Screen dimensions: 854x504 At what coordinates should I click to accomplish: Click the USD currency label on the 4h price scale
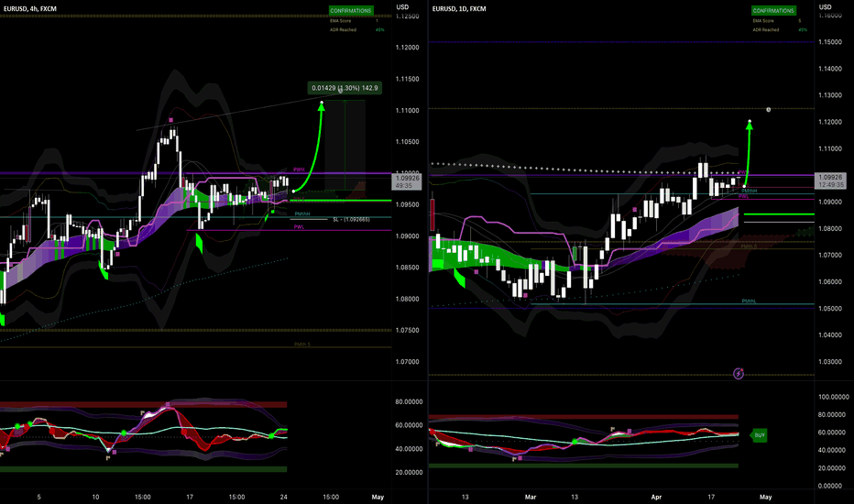[402, 7]
